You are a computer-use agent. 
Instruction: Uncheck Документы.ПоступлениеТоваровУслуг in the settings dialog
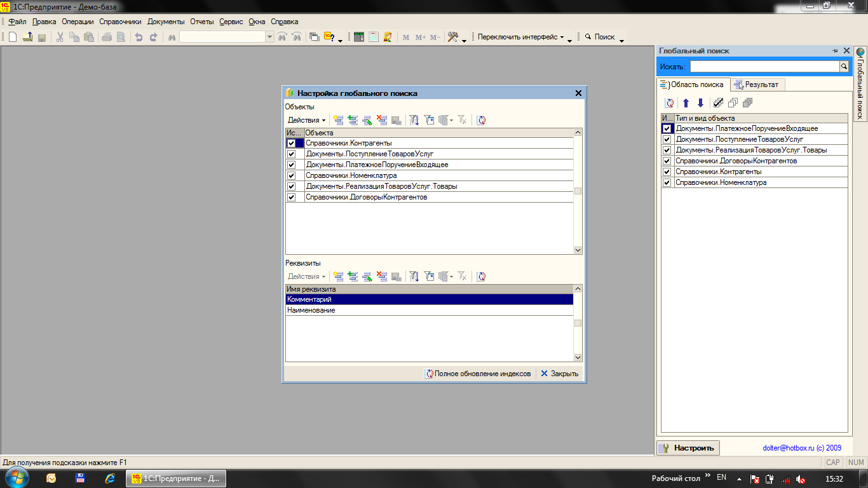[x=291, y=154]
